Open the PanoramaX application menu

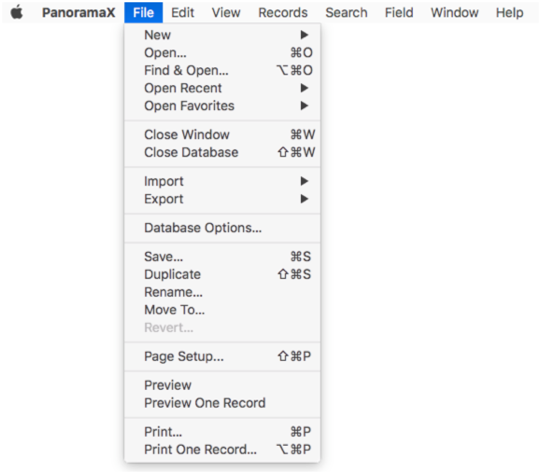click(79, 13)
